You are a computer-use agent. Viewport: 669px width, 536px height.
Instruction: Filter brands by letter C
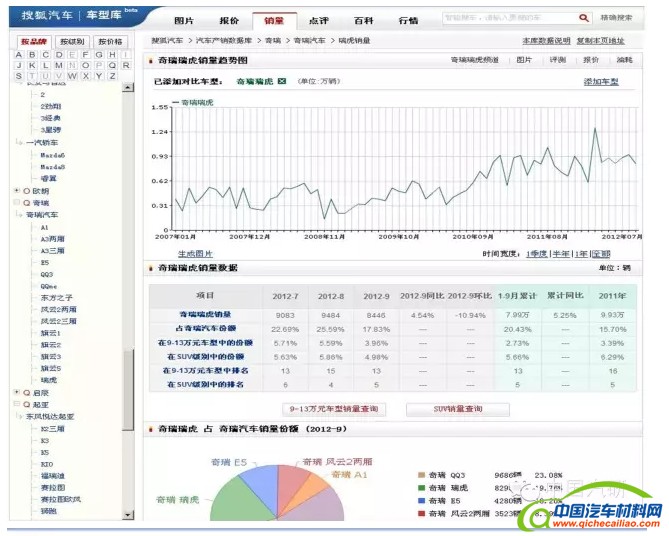46,55
